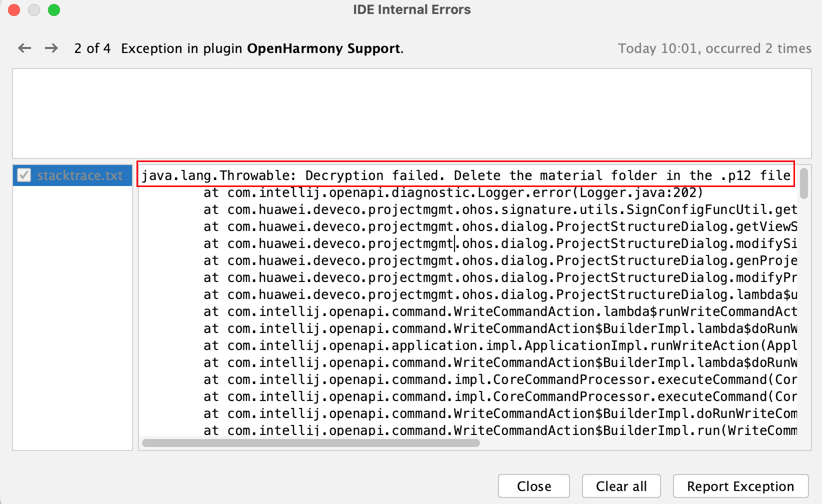This screenshot has height=504, width=822.
Task: Click the Close button
Action: [x=533, y=486]
